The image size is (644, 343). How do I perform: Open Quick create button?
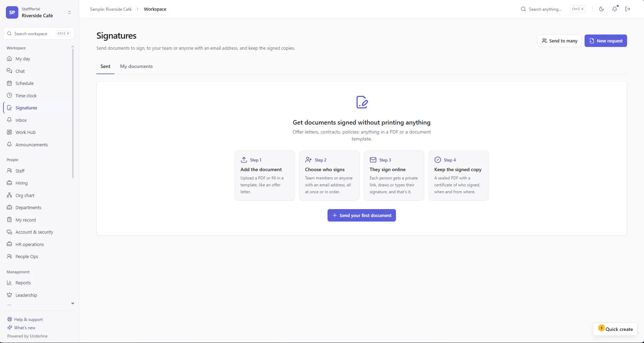click(x=615, y=329)
